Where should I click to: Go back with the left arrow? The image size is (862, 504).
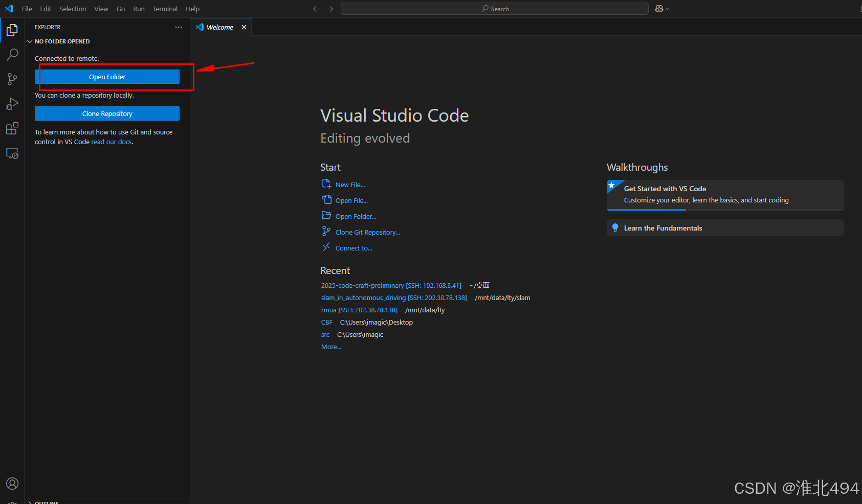[x=316, y=9]
